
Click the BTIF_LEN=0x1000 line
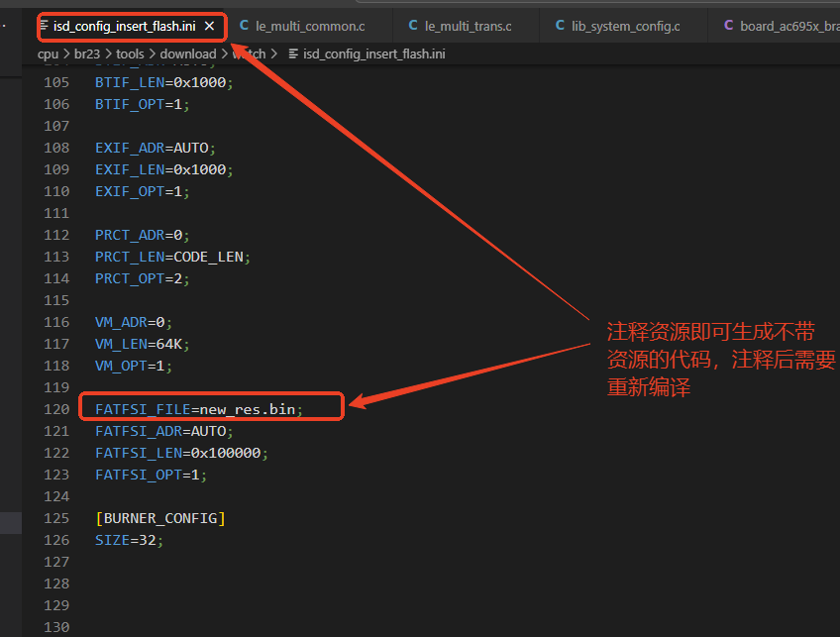point(163,82)
